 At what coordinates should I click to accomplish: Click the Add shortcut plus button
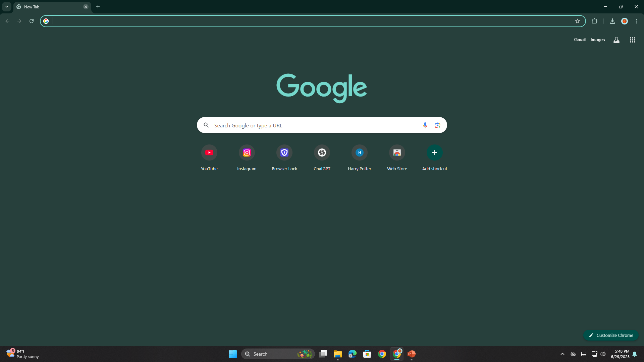point(435,153)
